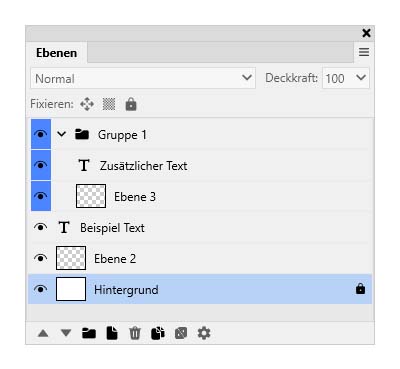
Task: Lock position with the move arrows icon
Action: (x=87, y=104)
